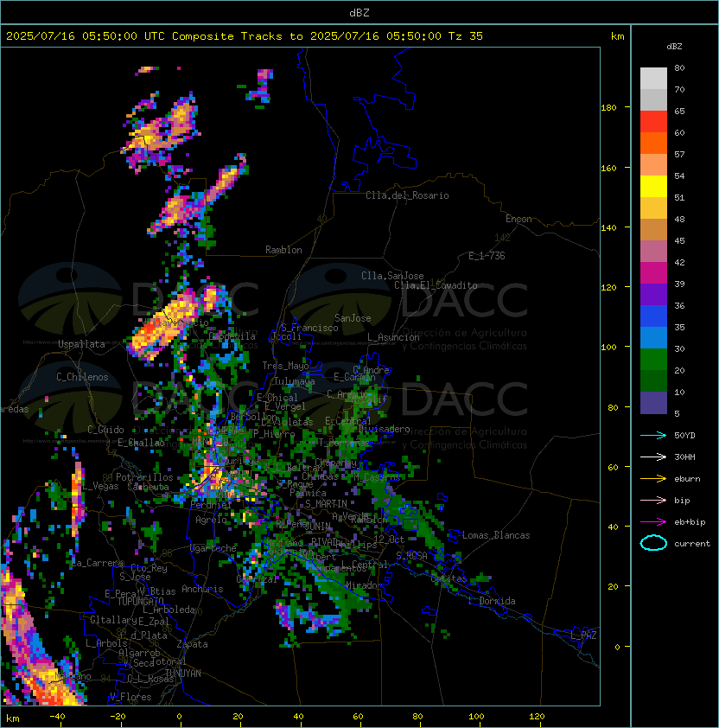Click the white 30HM arrow in legend

pyautogui.click(x=653, y=457)
